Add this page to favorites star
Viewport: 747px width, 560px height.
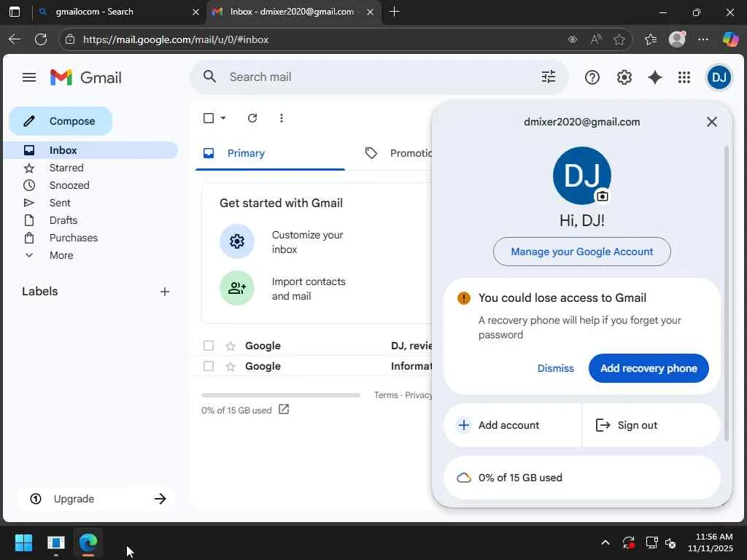tap(619, 39)
